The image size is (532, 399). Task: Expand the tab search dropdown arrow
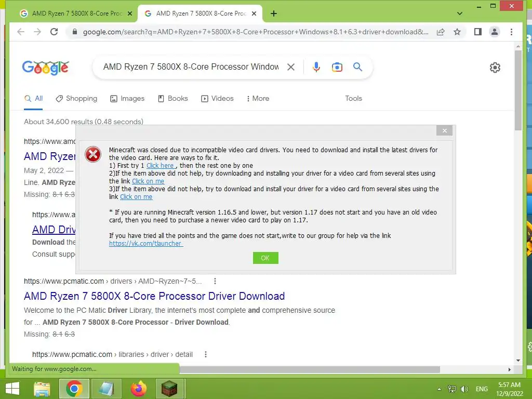459,14
